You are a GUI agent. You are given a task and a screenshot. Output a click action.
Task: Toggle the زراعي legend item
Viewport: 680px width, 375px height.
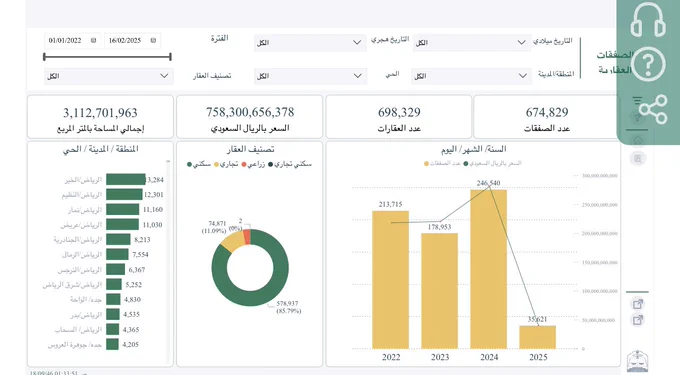(x=253, y=164)
